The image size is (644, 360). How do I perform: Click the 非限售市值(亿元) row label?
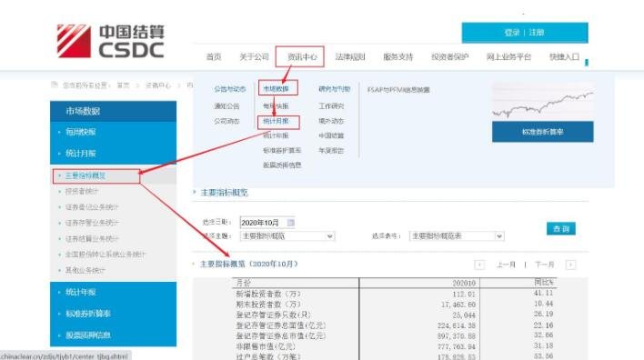266,347
